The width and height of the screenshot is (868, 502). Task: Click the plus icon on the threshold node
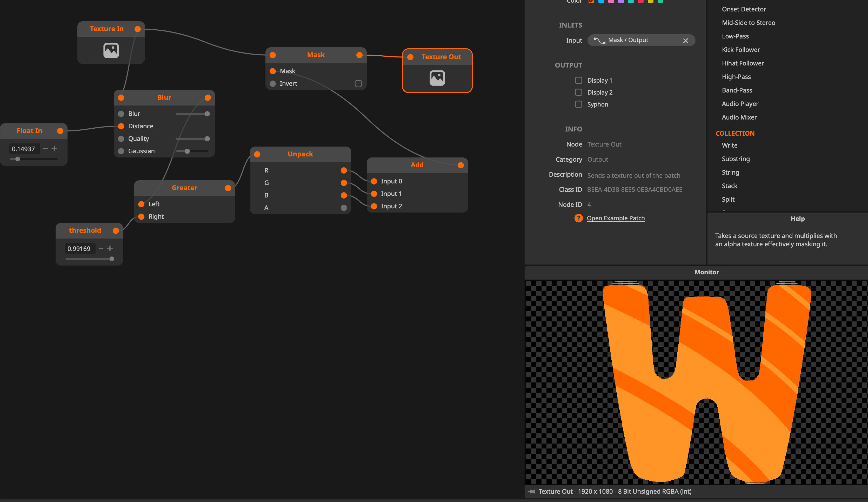[110, 248]
